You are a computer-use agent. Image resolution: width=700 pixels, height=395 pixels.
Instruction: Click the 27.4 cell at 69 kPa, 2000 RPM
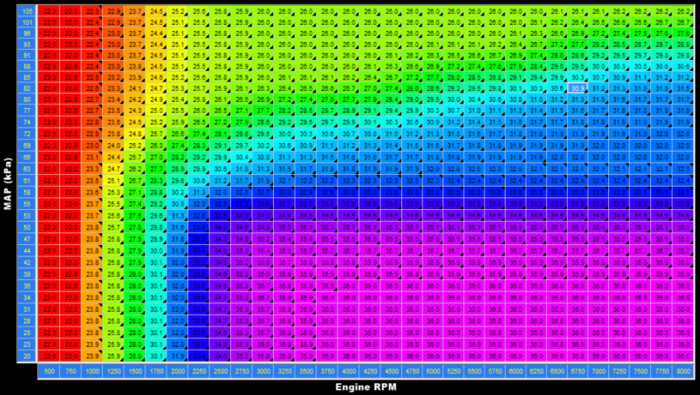point(177,146)
